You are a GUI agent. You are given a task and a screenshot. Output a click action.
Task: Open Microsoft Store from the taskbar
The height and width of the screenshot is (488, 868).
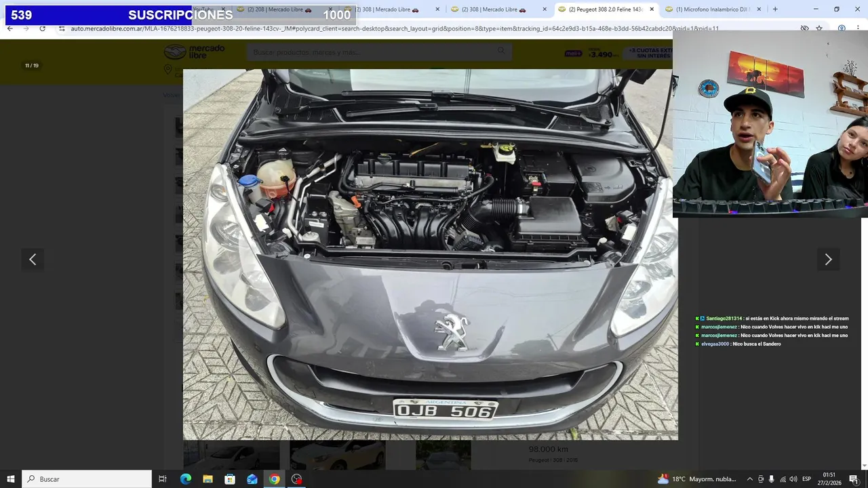coord(230,479)
